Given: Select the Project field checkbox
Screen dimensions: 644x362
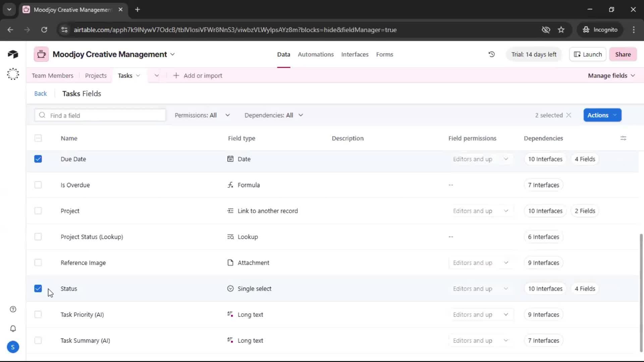Looking at the screenshot, I should click(38, 211).
